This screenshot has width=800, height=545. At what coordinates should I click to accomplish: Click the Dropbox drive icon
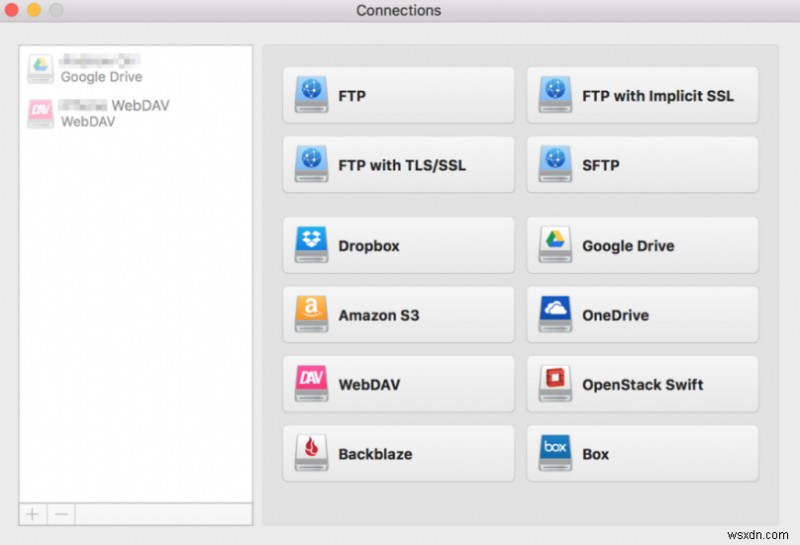point(311,244)
